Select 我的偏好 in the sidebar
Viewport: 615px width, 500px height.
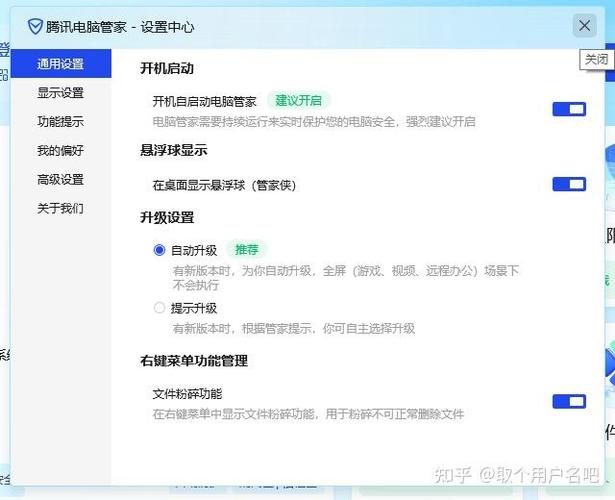point(60,151)
